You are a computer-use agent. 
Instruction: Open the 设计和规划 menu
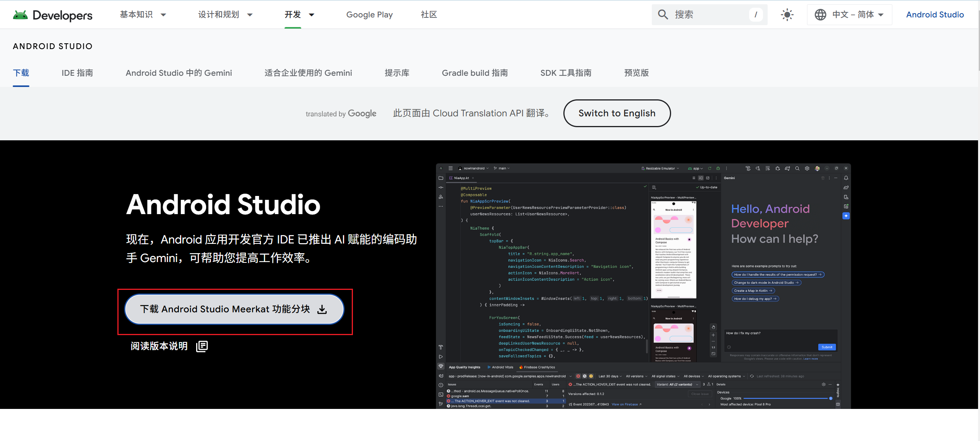(219, 15)
